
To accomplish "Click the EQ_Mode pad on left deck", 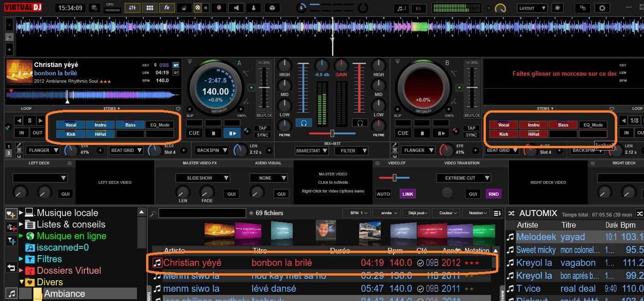I will [x=160, y=125].
